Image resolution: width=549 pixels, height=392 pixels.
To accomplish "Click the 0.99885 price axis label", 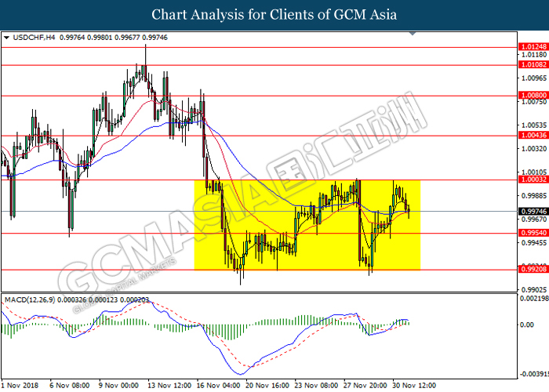I will point(534,196).
